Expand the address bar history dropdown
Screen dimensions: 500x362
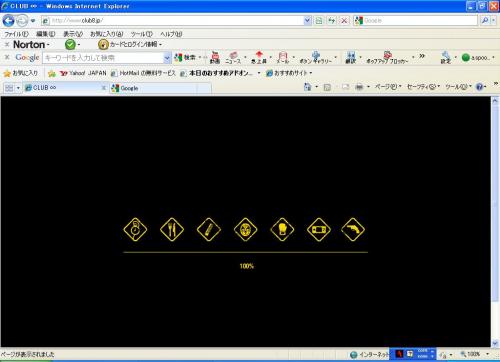click(x=307, y=21)
